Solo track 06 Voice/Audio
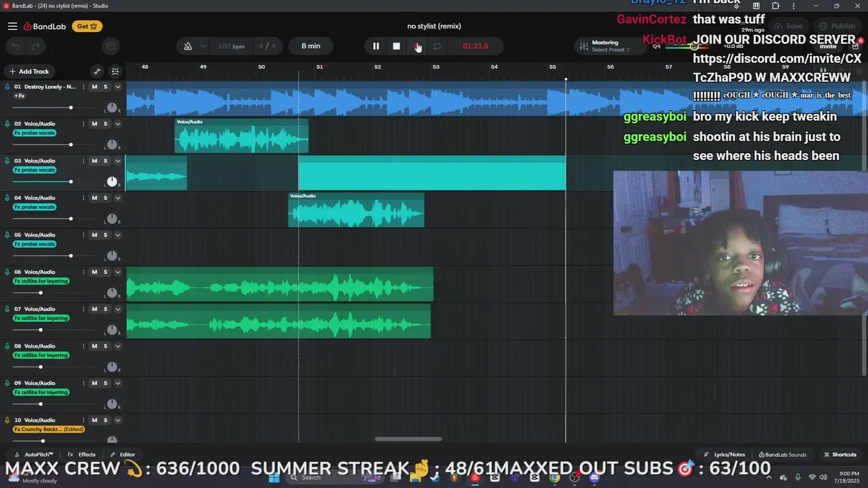868x488 pixels. pyautogui.click(x=105, y=272)
